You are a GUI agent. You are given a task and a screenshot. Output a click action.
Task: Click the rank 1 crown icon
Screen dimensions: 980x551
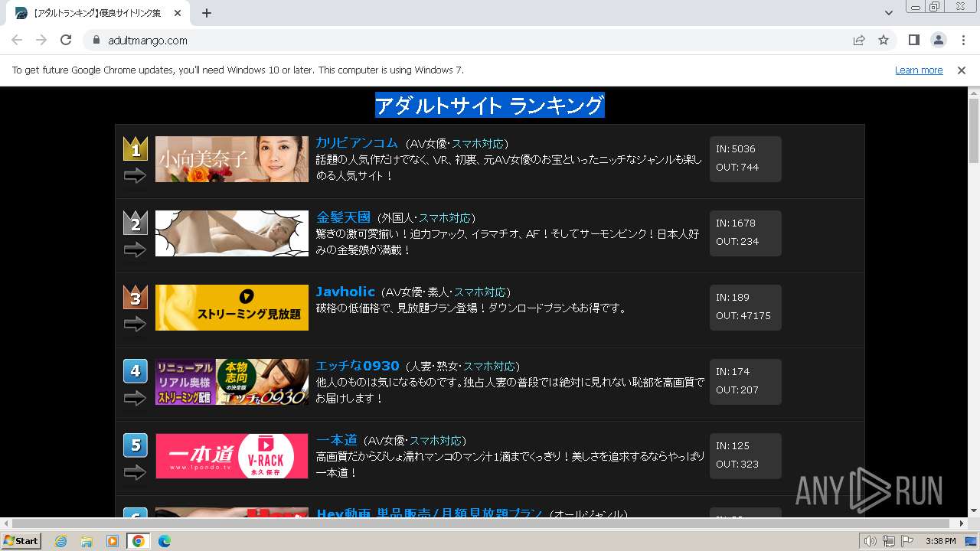click(x=136, y=148)
